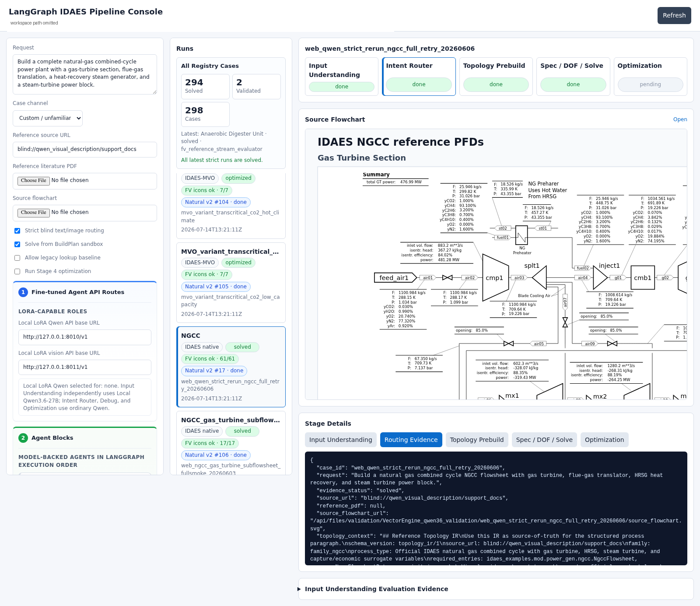Open the NGCC run card
The image size is (700, 606).
click(x=231, y=367)
